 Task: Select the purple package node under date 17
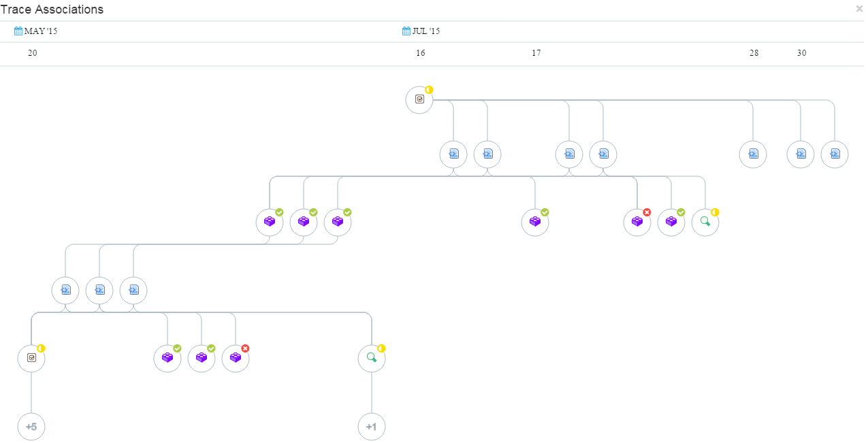click(x=535, y=222)
